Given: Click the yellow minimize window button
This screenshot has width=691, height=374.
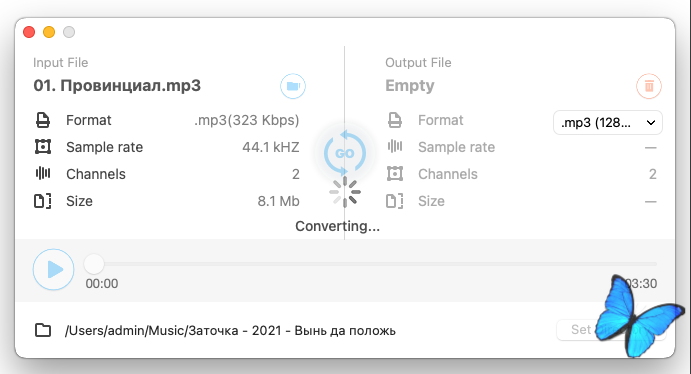Looking at the screenshot, I should pos(49,32).
